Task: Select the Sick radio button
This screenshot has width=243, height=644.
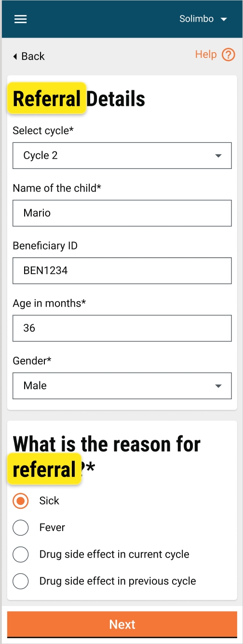Action: pyautogui.click(x=20, y=501)
